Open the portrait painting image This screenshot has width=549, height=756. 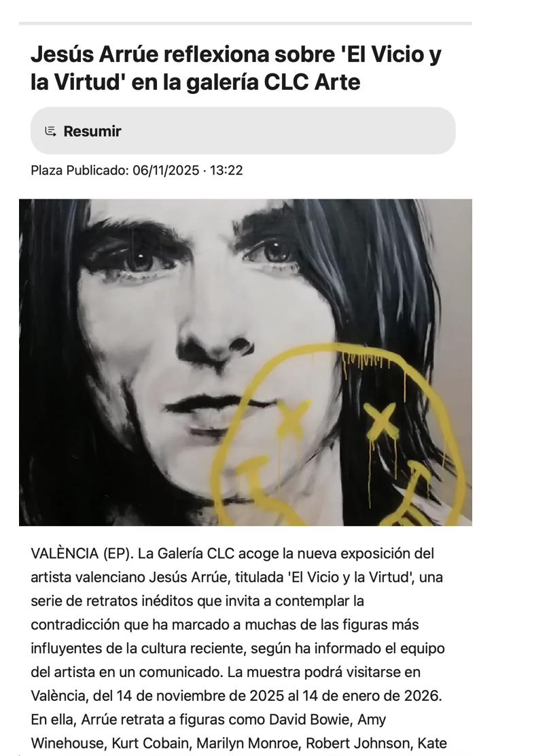click(245, 362)
